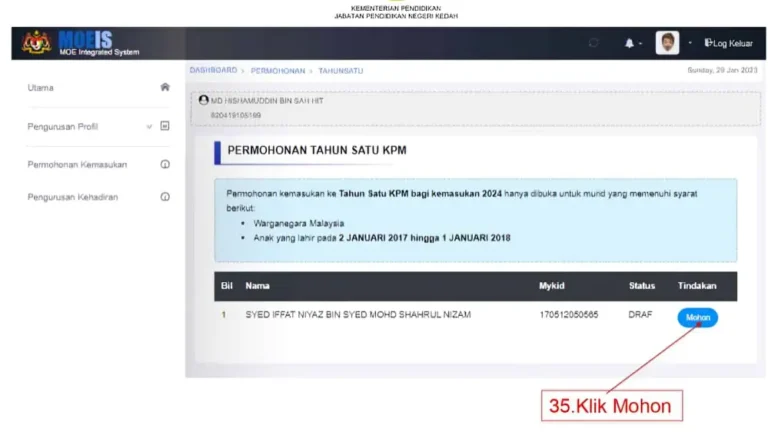Click the PERMOHONAN TAHUN SATU KPM heading
768x432 pixels.
[317, 150]
